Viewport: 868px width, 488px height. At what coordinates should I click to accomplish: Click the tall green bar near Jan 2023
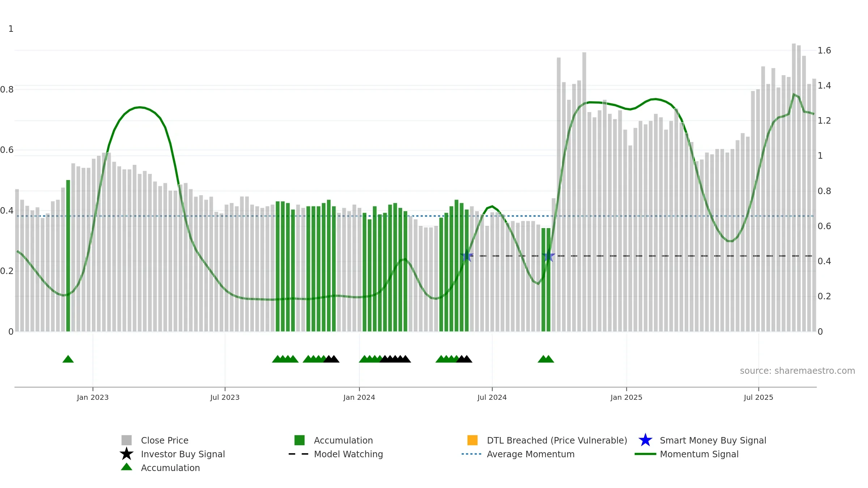tap(68, 256)
